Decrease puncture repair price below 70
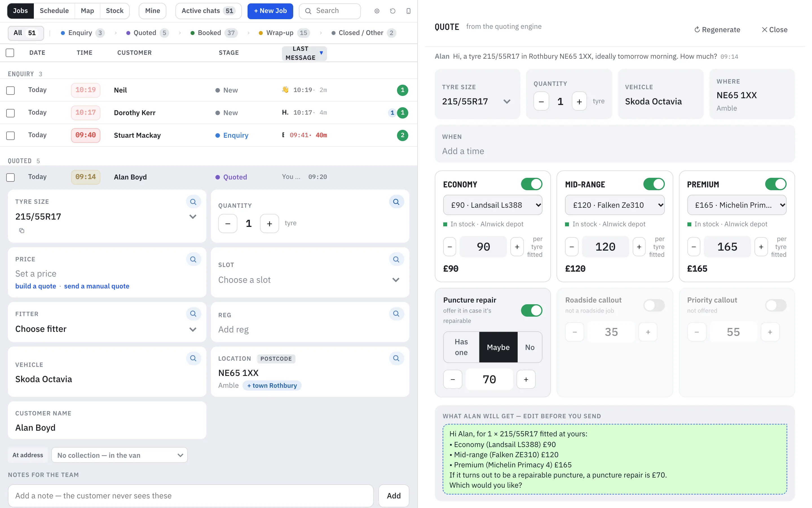This screenshot has width=812, height=508. pyautogui.click(x=453, y=379)
